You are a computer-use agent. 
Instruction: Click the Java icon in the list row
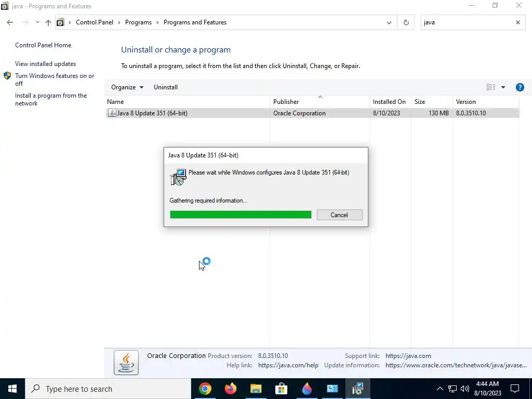(x=112, y=113)
